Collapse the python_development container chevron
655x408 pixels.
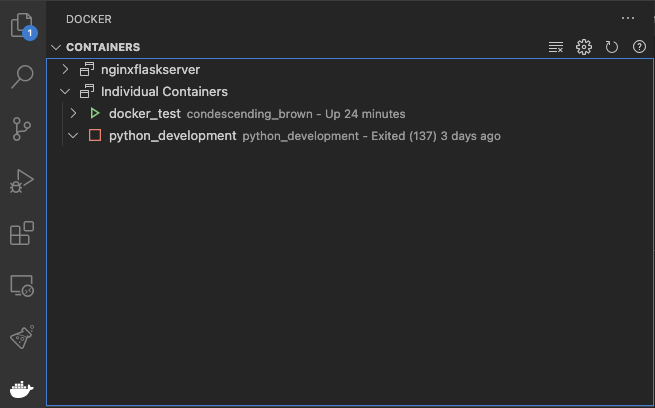pyautogui.click(x=73, y=136)
